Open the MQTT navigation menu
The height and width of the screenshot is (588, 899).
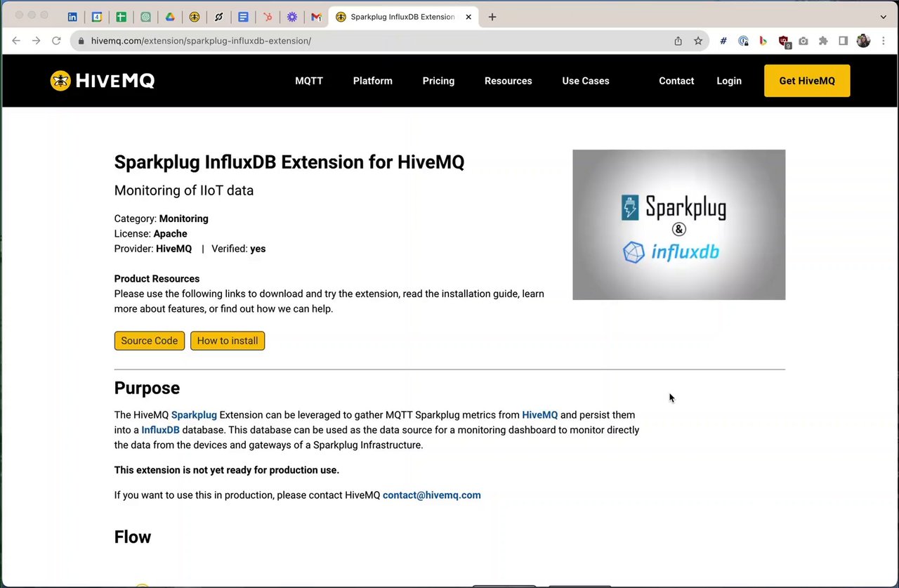[309, 81]
